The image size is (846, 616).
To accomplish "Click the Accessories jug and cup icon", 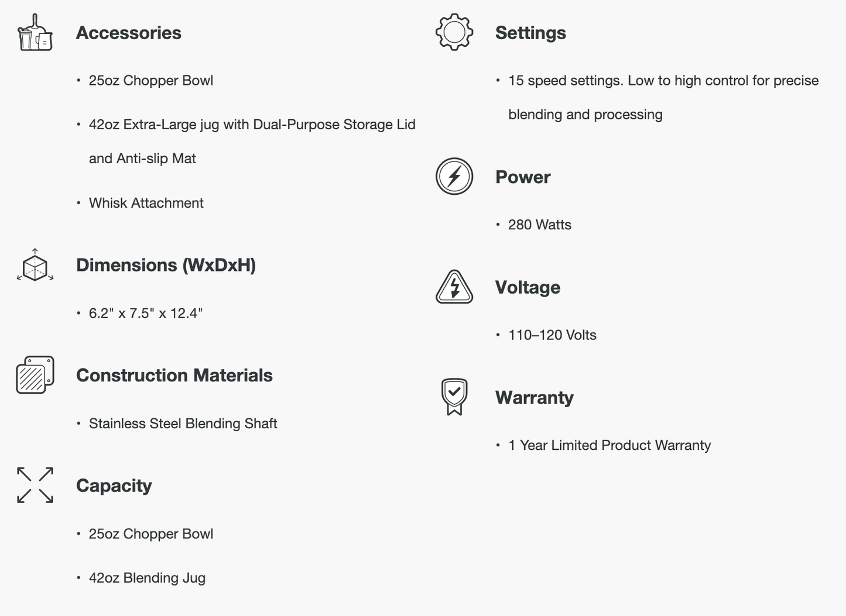I will tap(35, 33).
